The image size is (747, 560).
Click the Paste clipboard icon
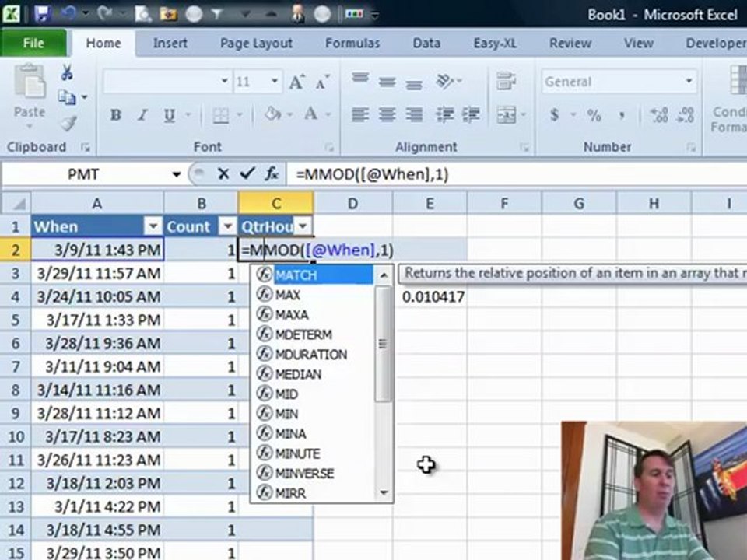[x=30, y=82]
